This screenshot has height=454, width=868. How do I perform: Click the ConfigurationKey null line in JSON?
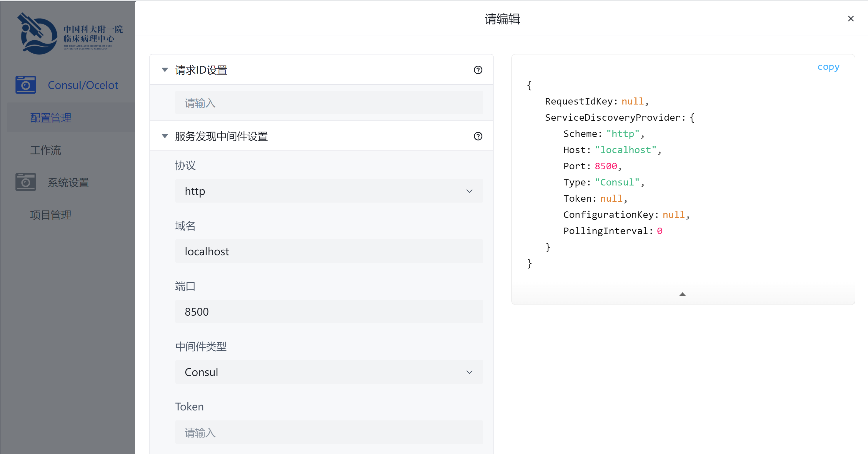(627, 215)
